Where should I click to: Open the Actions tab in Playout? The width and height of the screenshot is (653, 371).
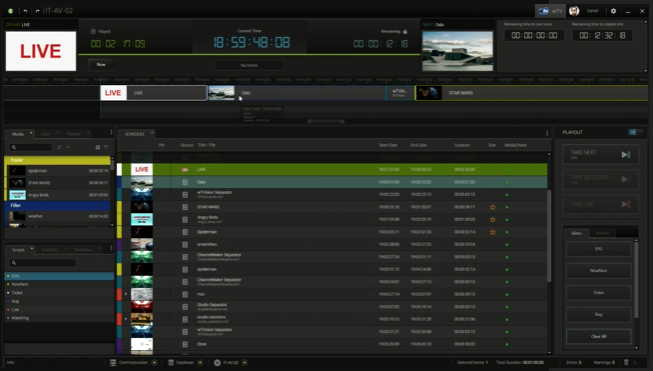point(602,233)
